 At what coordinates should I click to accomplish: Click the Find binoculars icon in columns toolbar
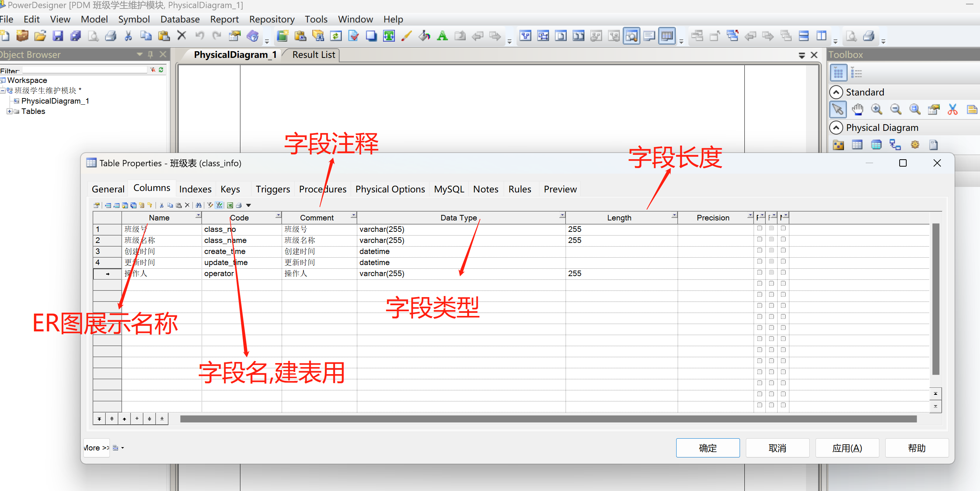click(x=199, y=205)
